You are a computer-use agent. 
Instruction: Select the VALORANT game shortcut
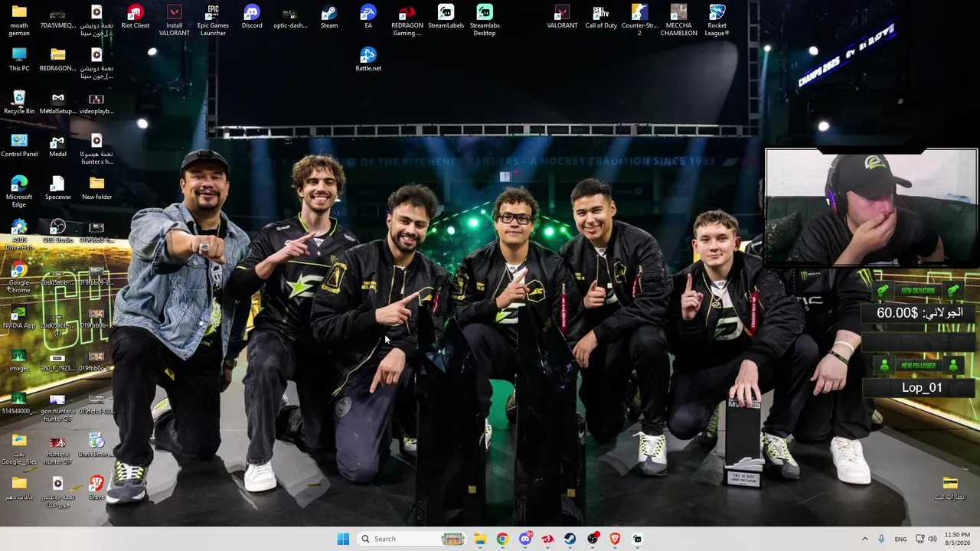(562, 18)
